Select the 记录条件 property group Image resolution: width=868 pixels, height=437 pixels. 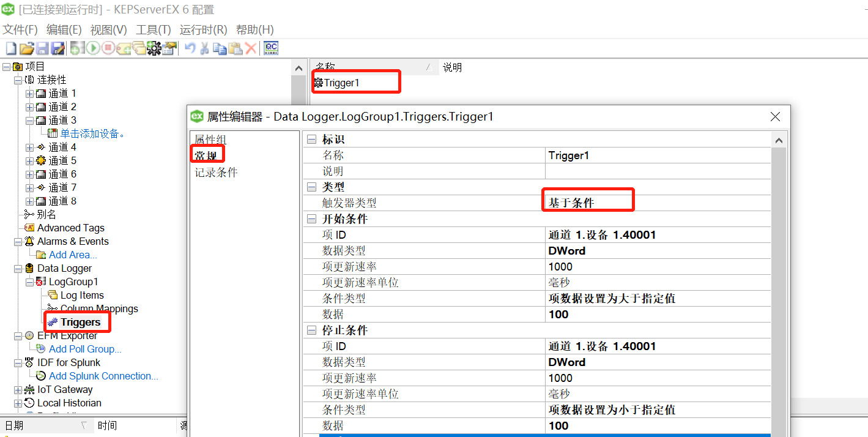pyautogui.click(x=217, y=173)
